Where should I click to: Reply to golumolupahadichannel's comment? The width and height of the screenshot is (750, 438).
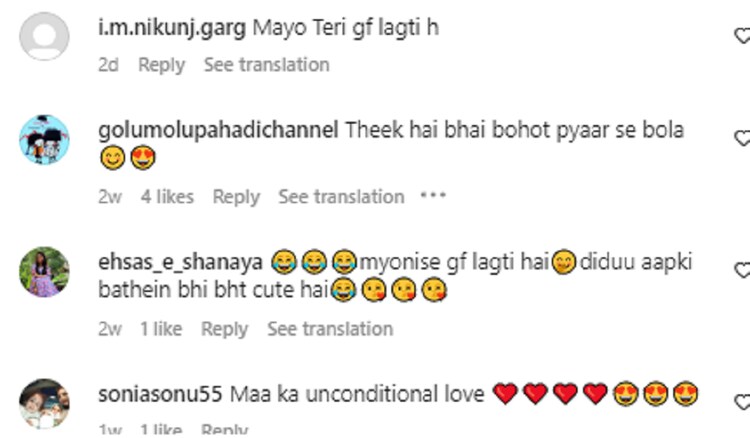(x=236, y=197)
